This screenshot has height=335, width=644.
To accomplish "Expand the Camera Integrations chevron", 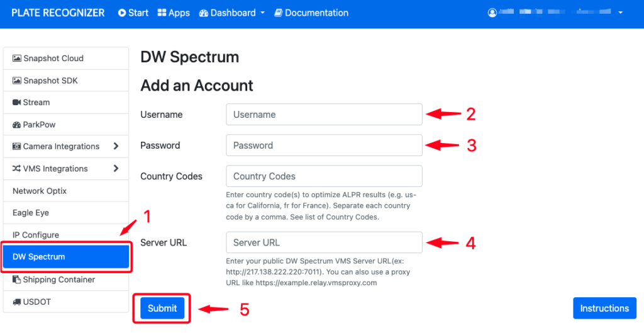I will 116,146.
